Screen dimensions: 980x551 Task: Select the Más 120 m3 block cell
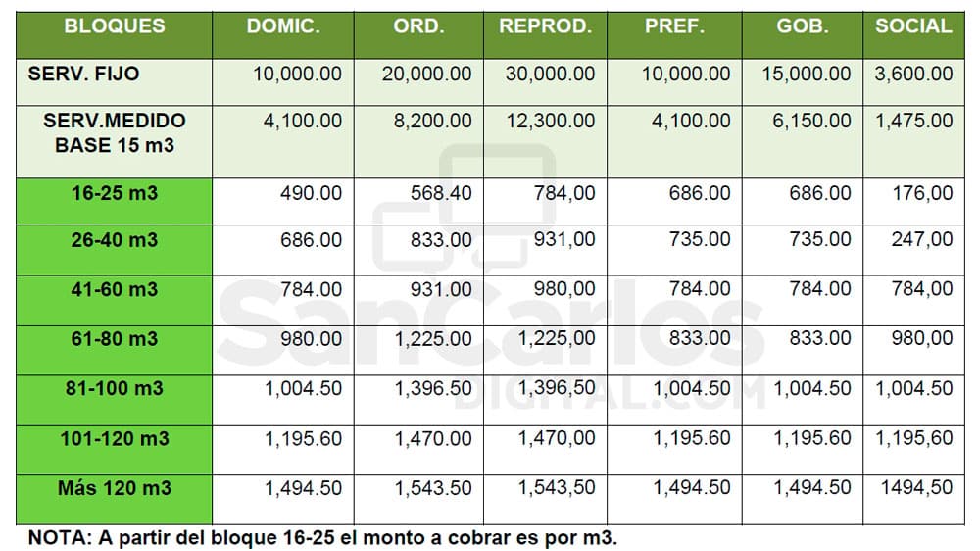tap(115, 498)
